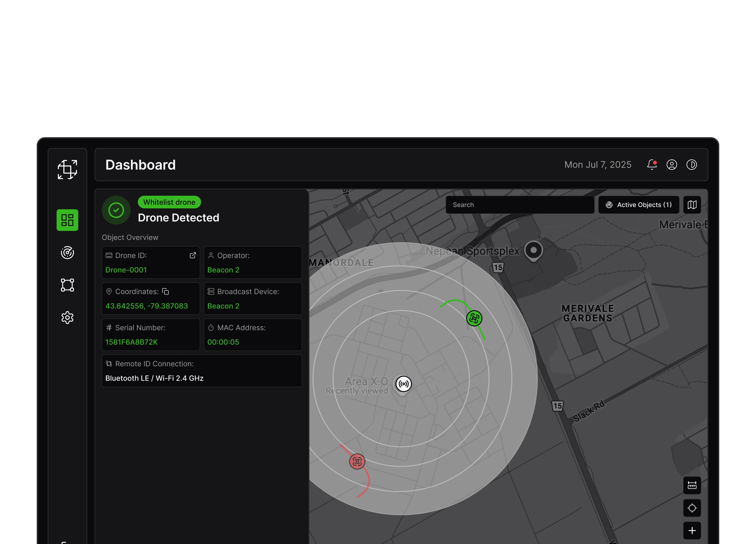Click the date Mon Jul 7, 2025

click(x=598, y=165)
